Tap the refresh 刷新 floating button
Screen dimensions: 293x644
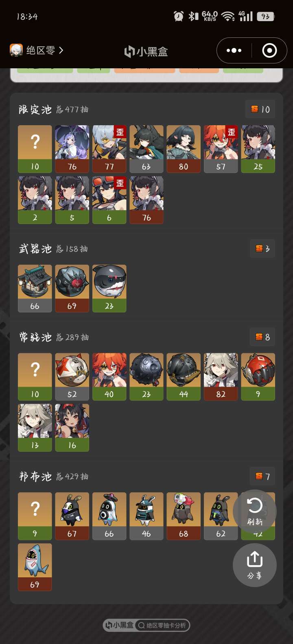point(255,511)
